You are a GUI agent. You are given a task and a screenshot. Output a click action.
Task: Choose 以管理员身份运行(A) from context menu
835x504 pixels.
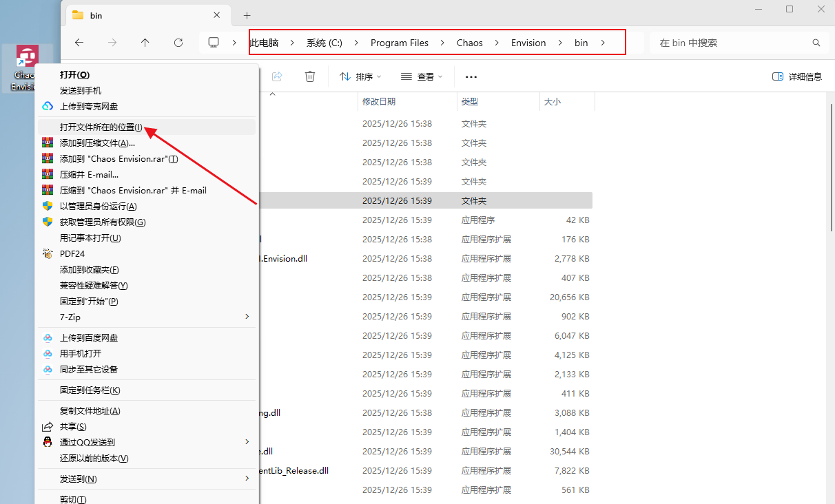point(98,207)
